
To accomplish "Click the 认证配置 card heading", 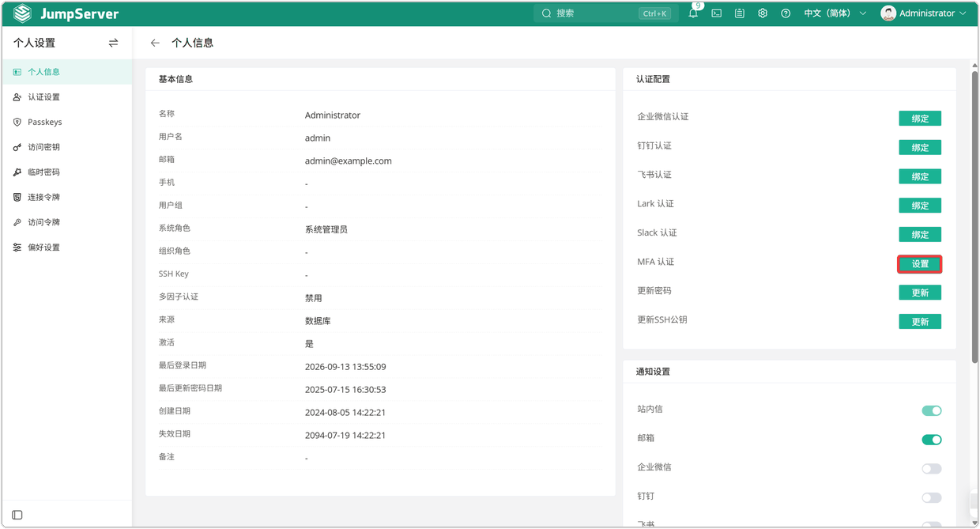I will click(653, 79).
